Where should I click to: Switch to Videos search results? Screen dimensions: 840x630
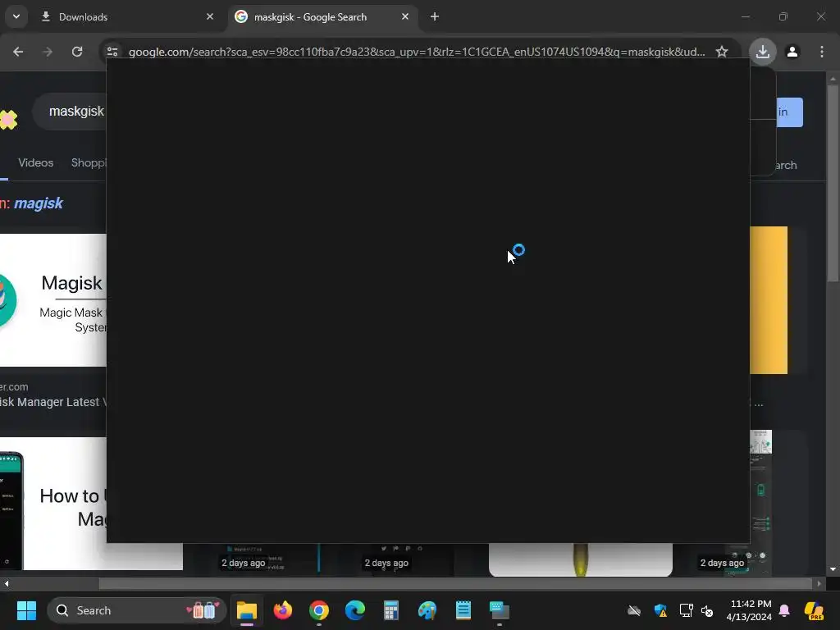[x=36, y=162]
